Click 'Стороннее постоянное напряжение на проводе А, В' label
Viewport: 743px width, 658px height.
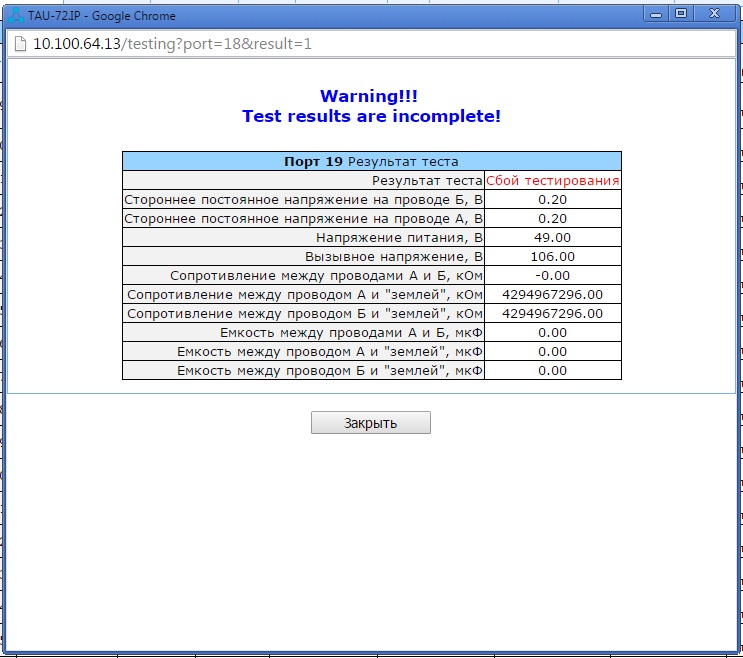303,218
